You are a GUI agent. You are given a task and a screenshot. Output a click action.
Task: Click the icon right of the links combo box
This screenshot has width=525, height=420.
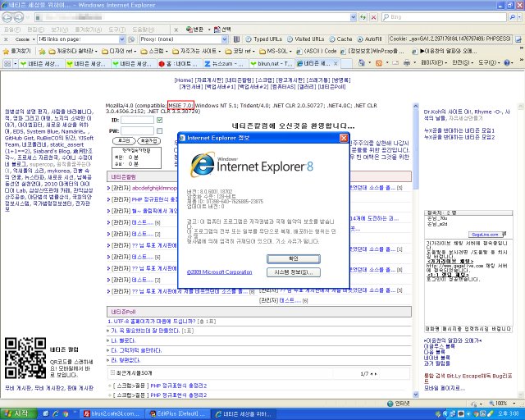click(131, 39)
